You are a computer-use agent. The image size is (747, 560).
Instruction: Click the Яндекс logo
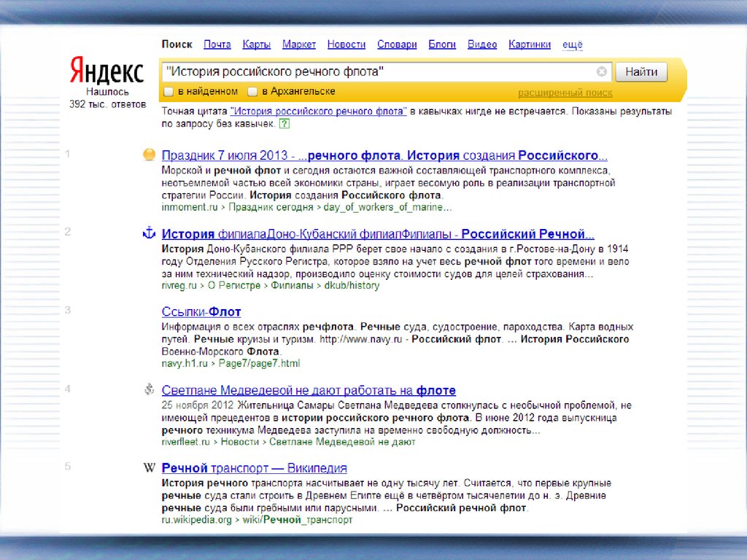pos(107,71)
